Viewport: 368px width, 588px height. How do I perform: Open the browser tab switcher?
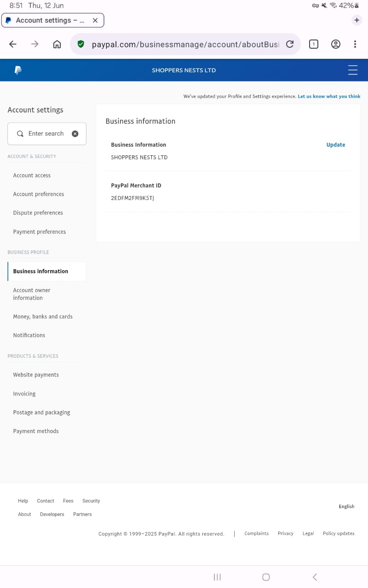[x=313, y=44]
